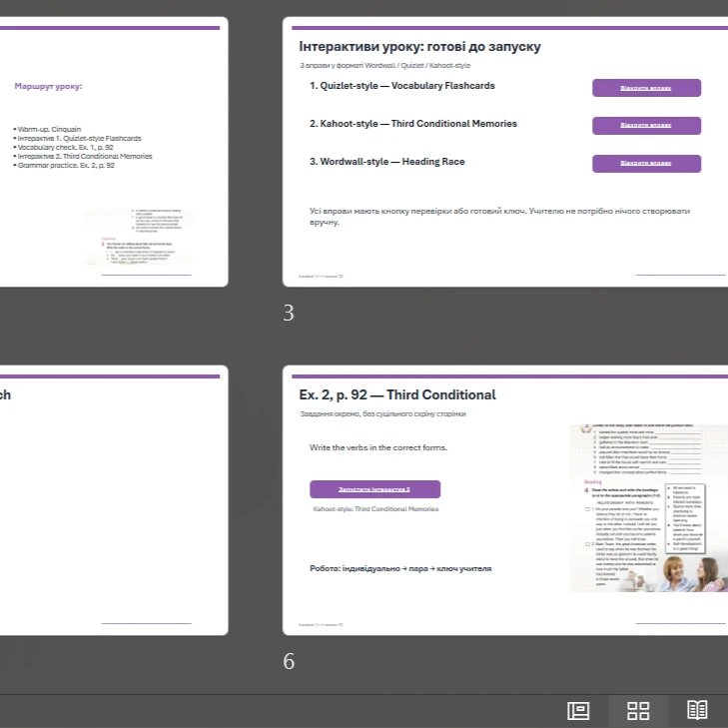
Task: Click slide number label 3
Action: 289,313
